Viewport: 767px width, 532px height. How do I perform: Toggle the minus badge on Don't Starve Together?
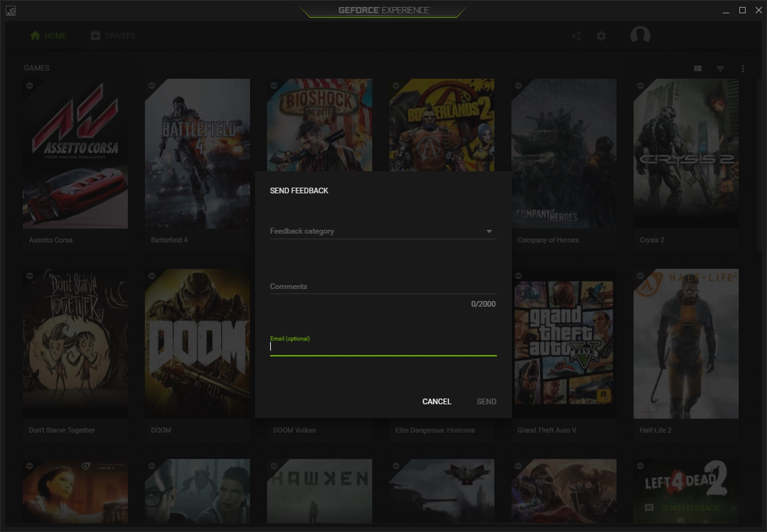pos(30,276)
